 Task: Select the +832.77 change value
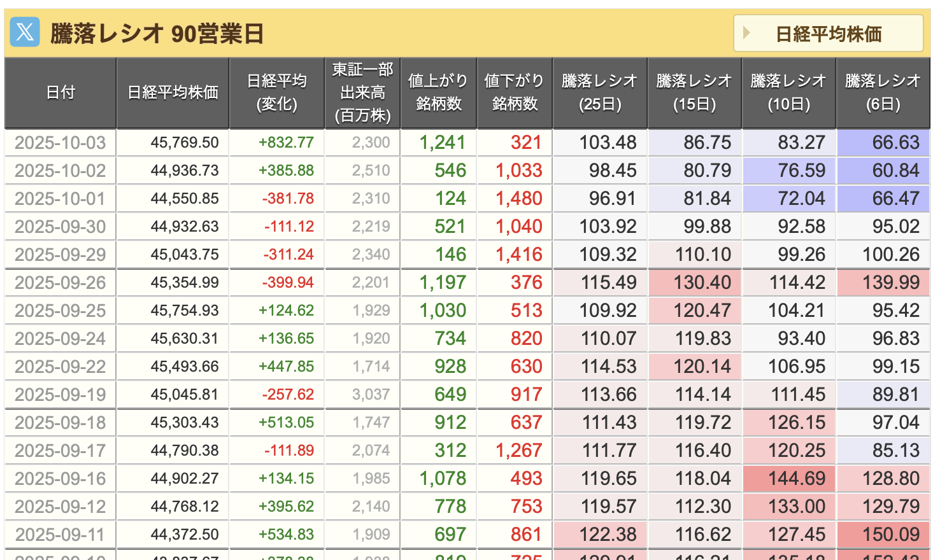click(x=286, y=143)
